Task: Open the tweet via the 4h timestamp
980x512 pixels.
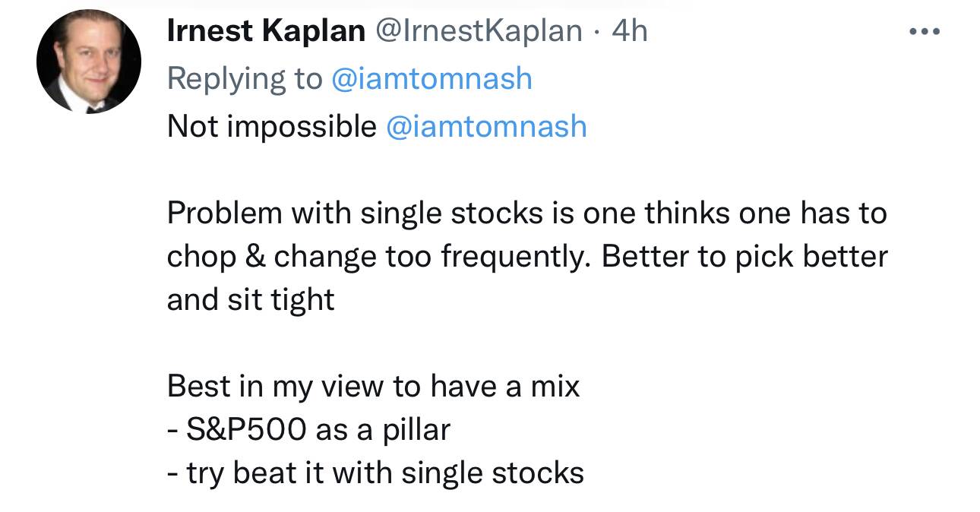Action: (x=629, y=31)
